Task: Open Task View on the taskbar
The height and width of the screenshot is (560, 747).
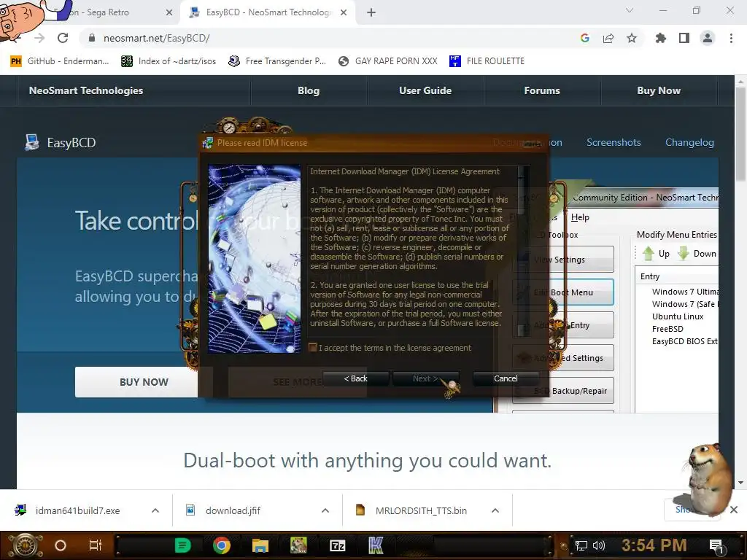Action: click(x=96, y=545)
